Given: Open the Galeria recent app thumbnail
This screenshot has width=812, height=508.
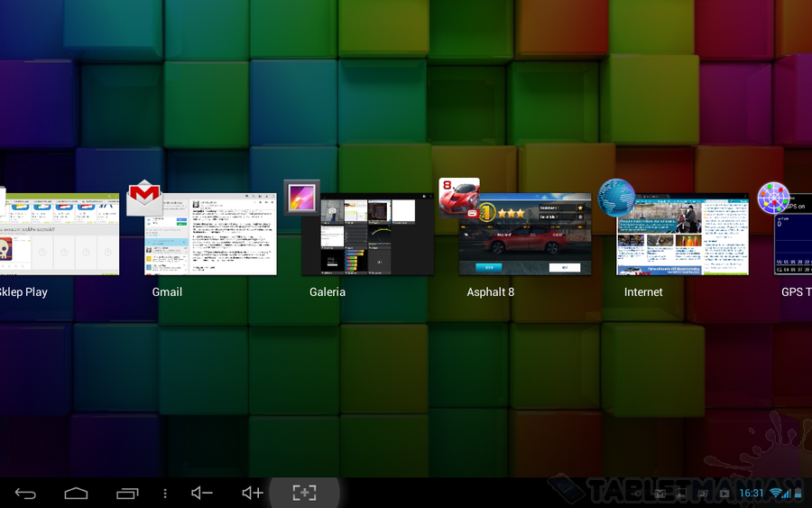Looking at the screenshot, I should (368, 234).
